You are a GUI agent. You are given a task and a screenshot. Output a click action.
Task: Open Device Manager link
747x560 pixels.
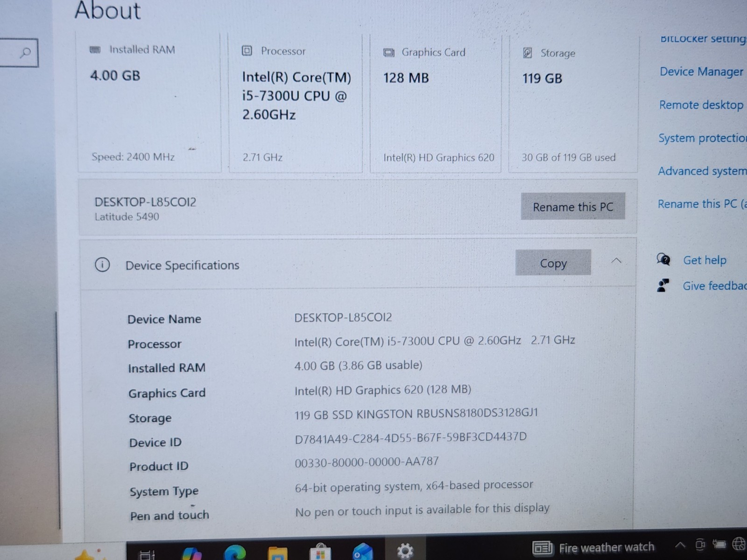701,71
